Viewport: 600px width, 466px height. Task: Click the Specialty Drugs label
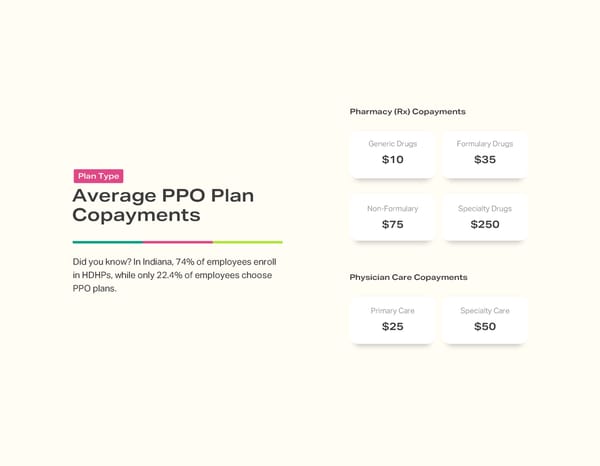pos(485,209)
